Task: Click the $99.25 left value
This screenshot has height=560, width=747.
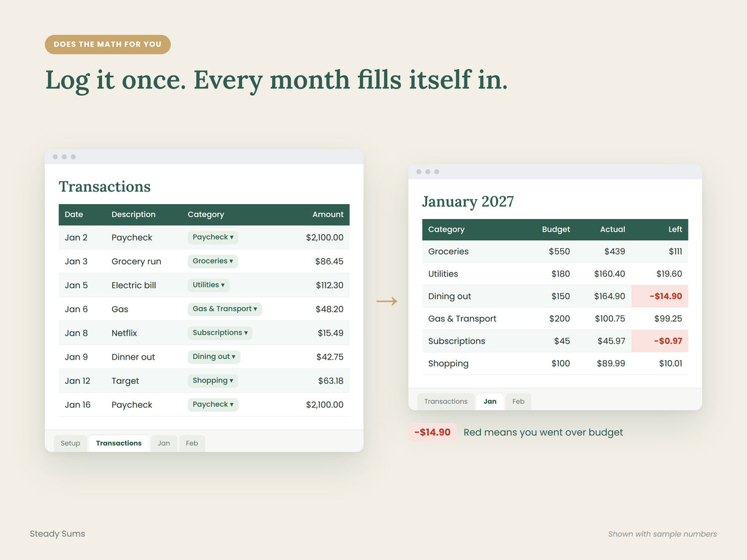Action: [x=669, y=319]
